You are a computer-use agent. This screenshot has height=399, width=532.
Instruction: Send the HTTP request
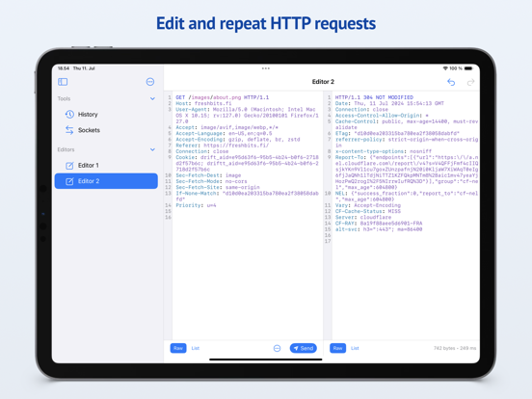[x=304, y=348]
